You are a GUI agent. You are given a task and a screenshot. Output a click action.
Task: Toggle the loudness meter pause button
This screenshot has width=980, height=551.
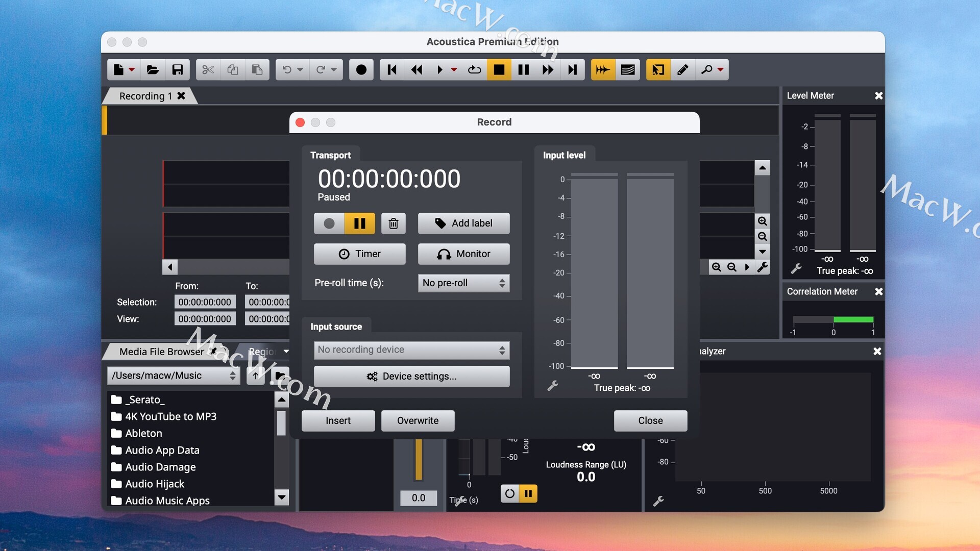point(528,493)
